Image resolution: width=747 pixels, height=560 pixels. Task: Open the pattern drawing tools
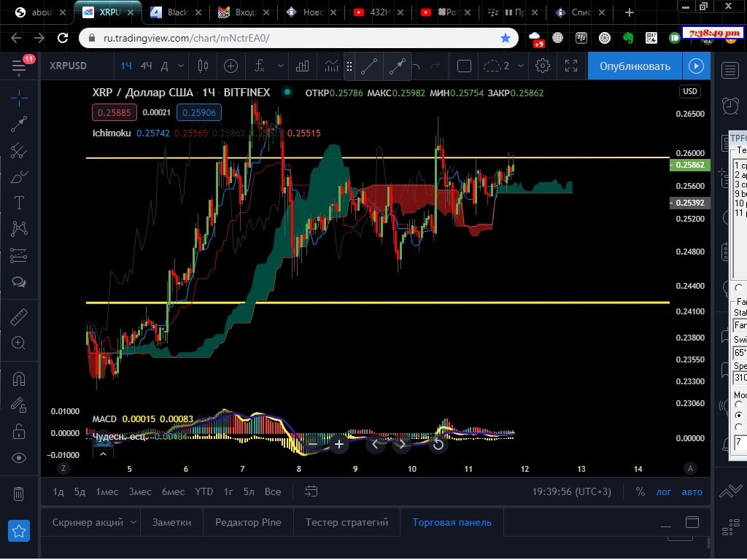click(19, 229)
